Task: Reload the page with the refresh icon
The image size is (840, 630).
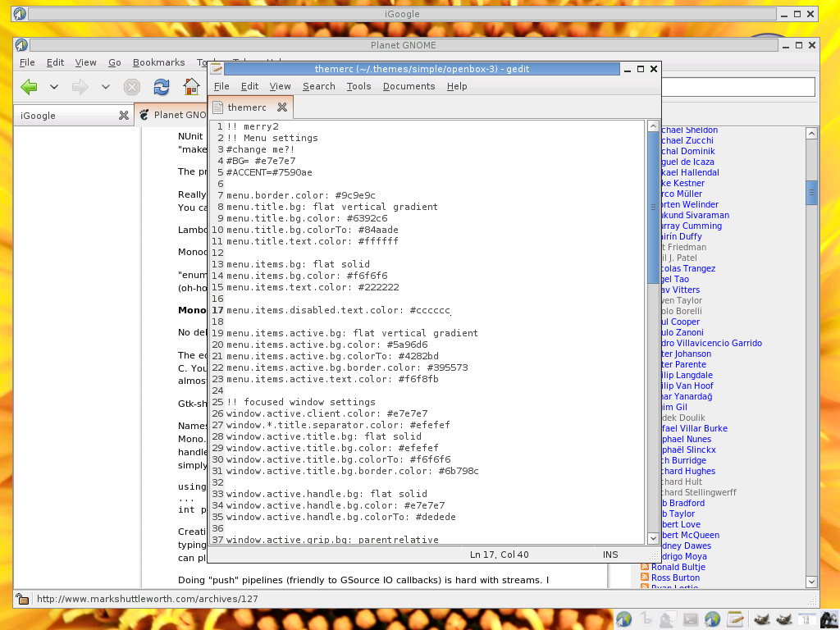Action: (162, 86)
